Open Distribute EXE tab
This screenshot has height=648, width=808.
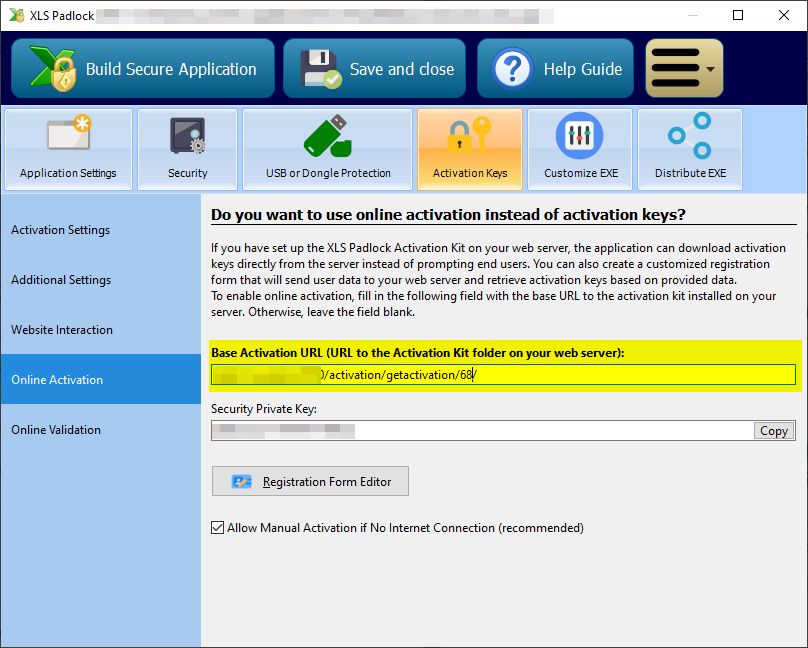tap(690, 149)
